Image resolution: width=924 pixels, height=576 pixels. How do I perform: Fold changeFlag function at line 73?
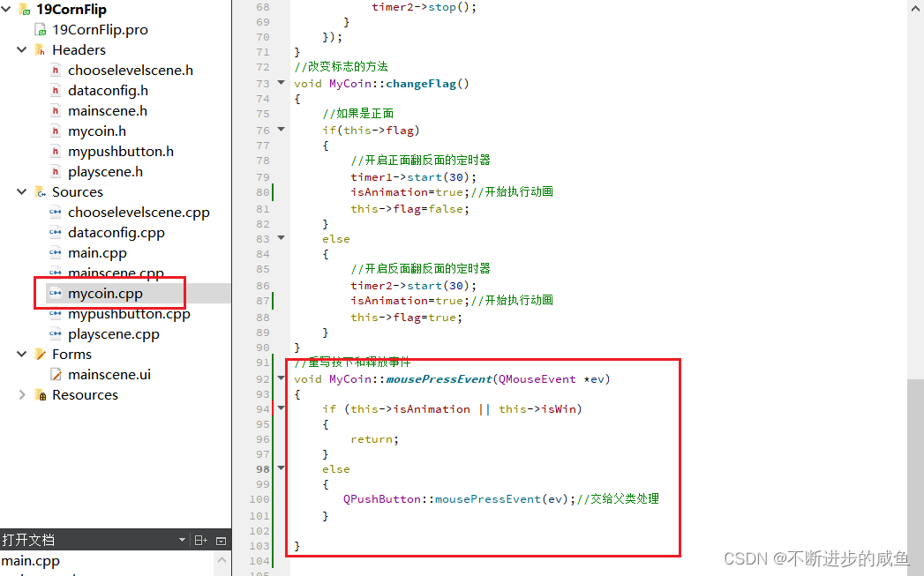(x=282, y=83)
